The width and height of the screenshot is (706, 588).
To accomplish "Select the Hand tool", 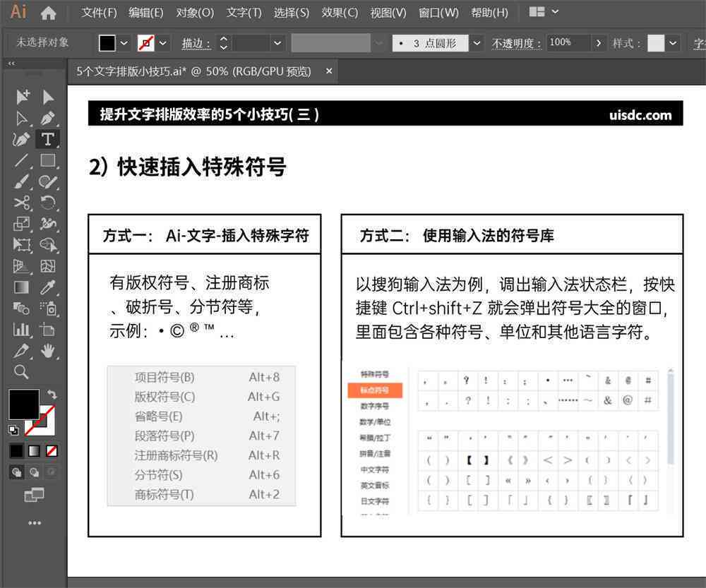I will (48, 351).
